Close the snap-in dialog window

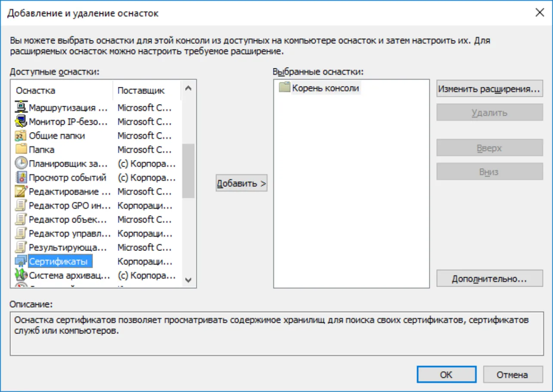tap(540, 12)
